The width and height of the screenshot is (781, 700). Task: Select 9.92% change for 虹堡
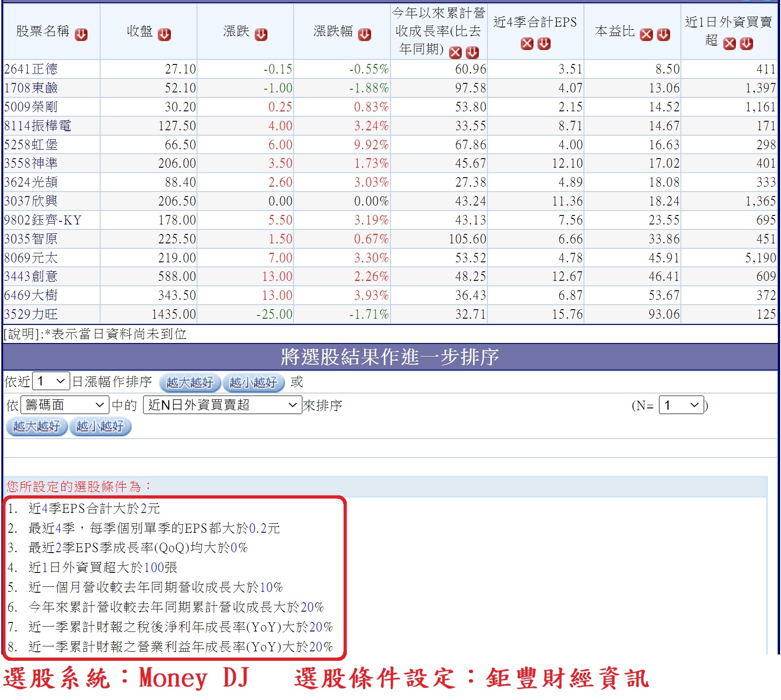click(371, 145)
